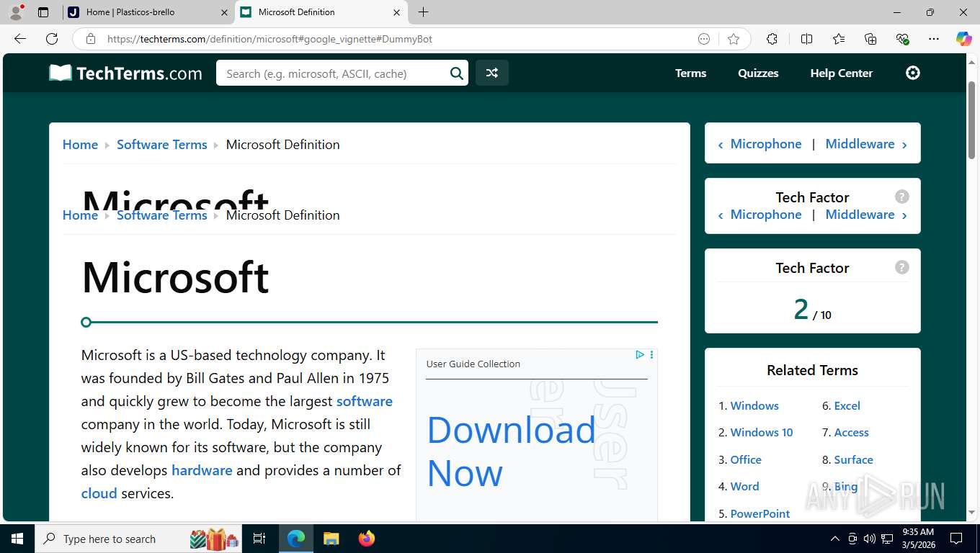The width and height of the screenshot is (980, 553).
Task: Close the Plasticos-brello tab
Action: [223, 12]
